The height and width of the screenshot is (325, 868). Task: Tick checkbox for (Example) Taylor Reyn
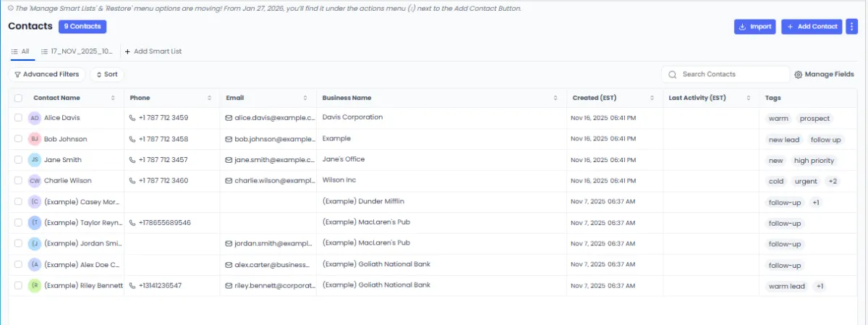[18, 222]
